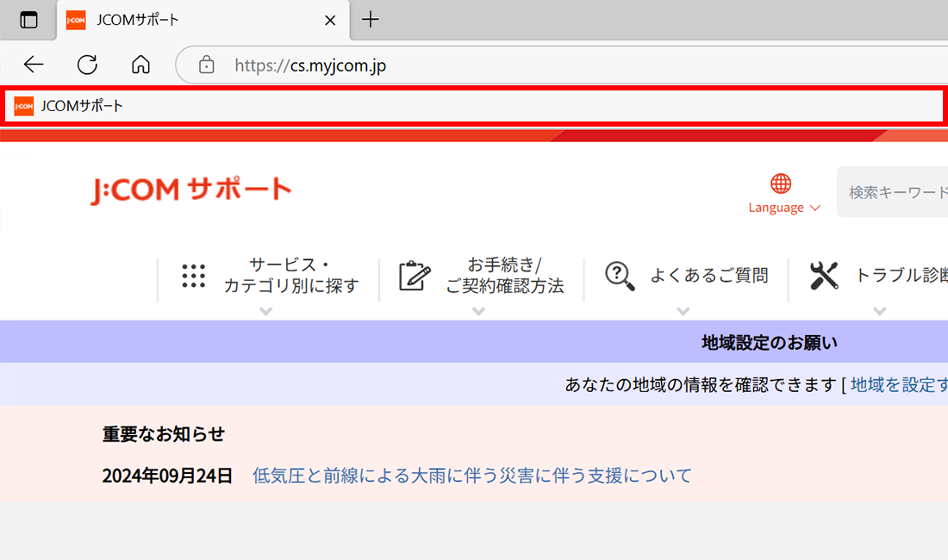Click the wrench and screwdriver tools icon

click(824, 276)
